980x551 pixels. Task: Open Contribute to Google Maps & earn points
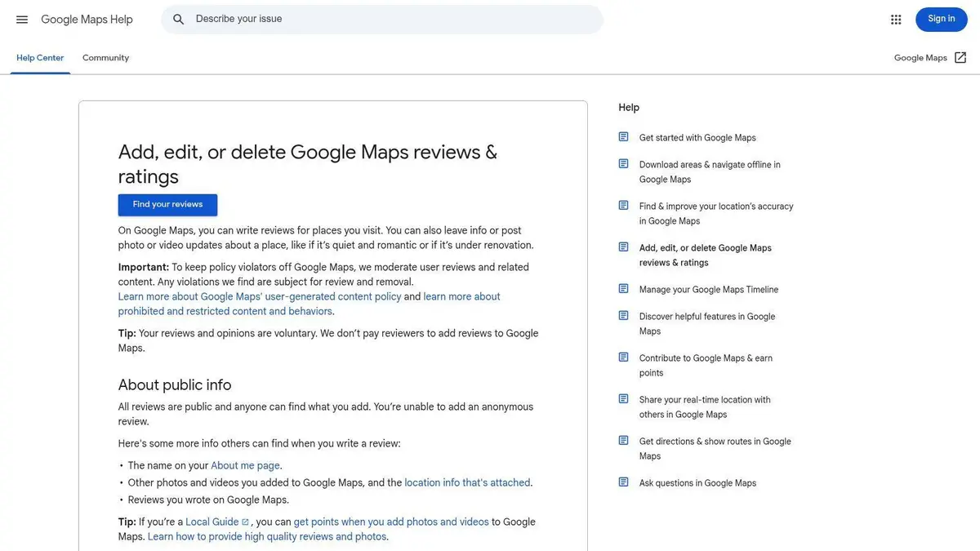[x=706, y=366]
